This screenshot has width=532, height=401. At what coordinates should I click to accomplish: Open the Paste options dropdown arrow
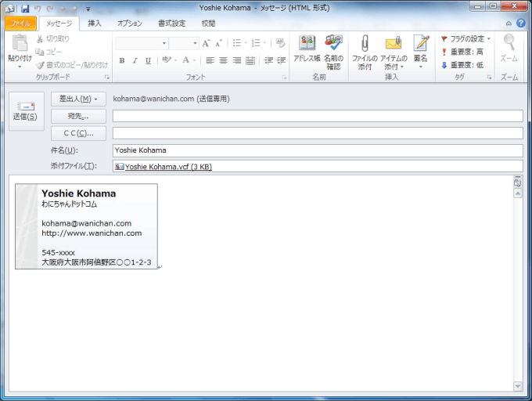[20, 67]
